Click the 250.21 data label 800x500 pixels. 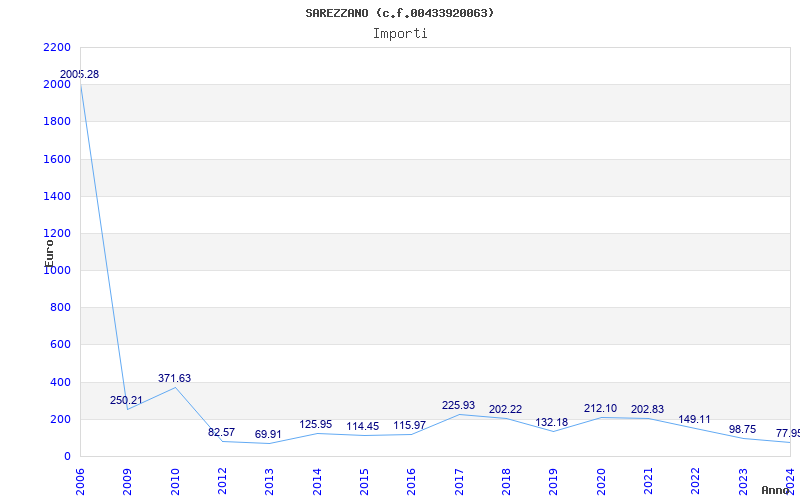coord(126,400)
